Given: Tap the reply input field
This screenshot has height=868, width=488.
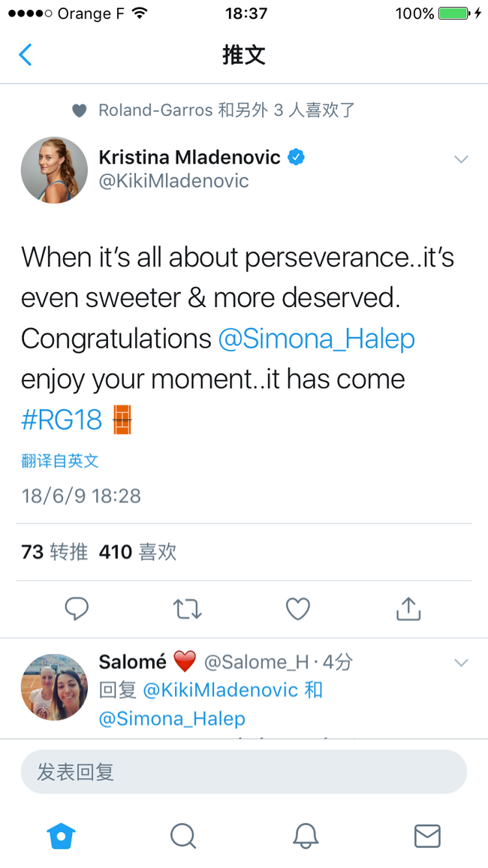Looking at the screenshot, I should (244, 772).
